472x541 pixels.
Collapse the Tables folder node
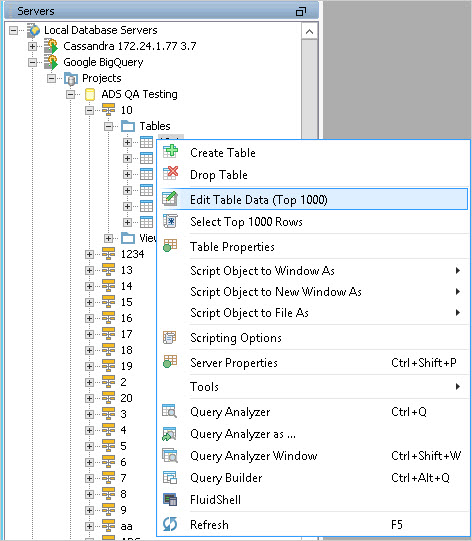[108, 126]
